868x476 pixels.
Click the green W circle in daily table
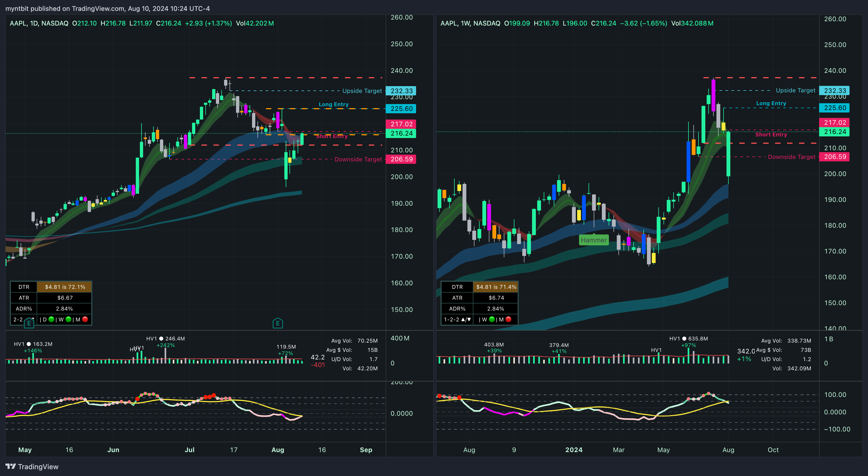(x=68, y=319)
